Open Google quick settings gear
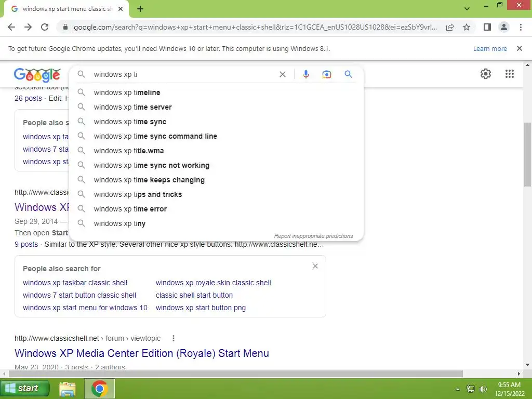Screen dimensions: 532x399 (486, 74)
